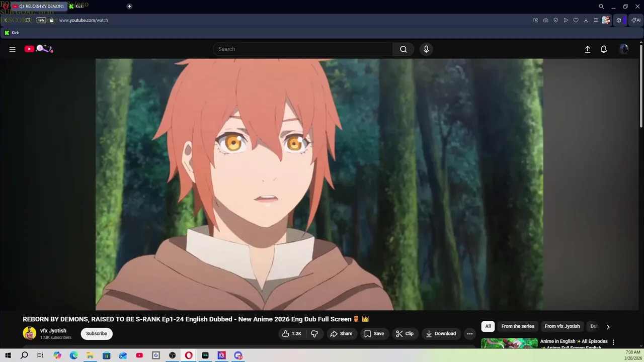Viewport: 644px width, 362px height.
Task: Start voice search with the microphone
Action: pos(426,49)
